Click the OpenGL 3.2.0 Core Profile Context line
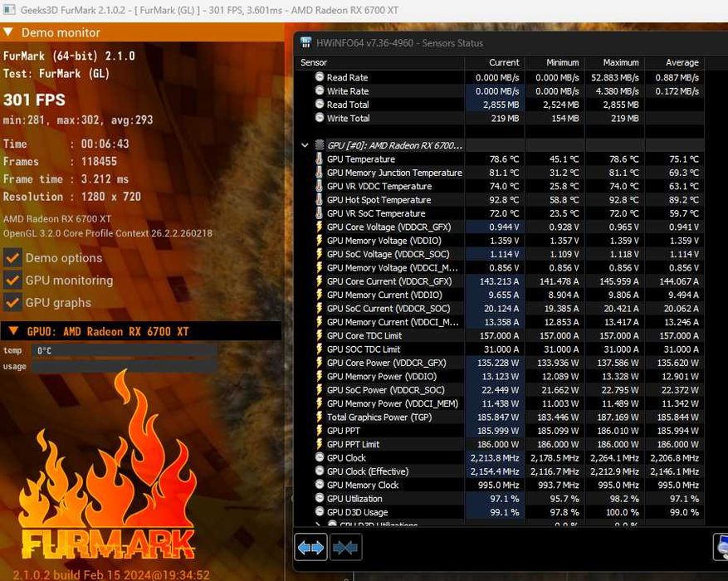 [x=108, y=233]
